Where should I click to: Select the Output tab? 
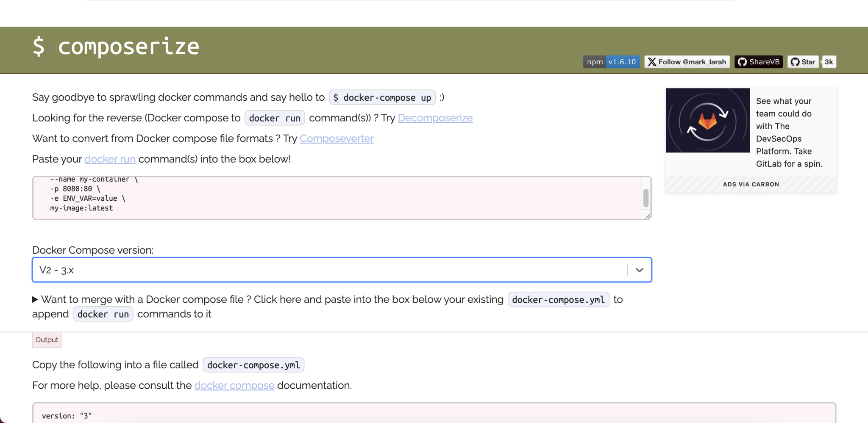coord(47,340)
